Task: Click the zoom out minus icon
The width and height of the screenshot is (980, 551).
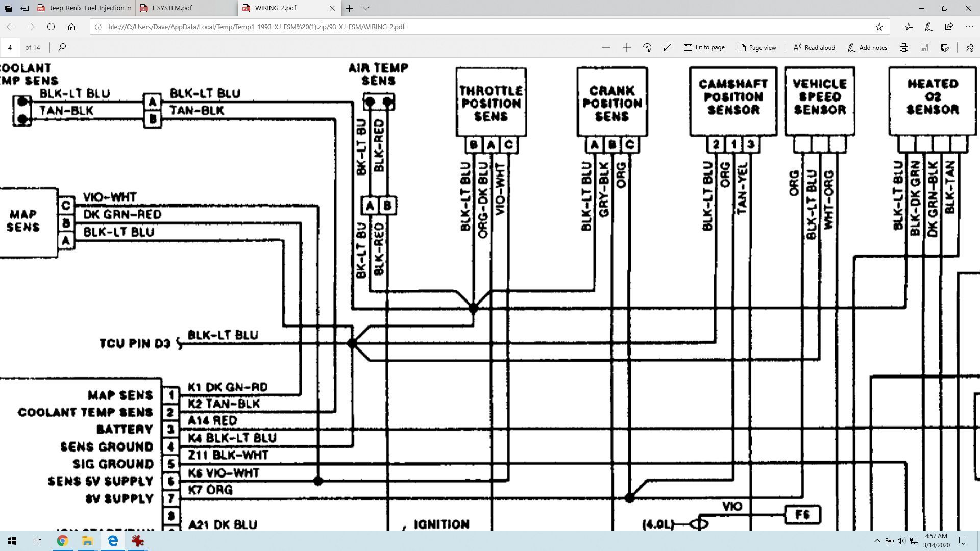Action: 606,47
